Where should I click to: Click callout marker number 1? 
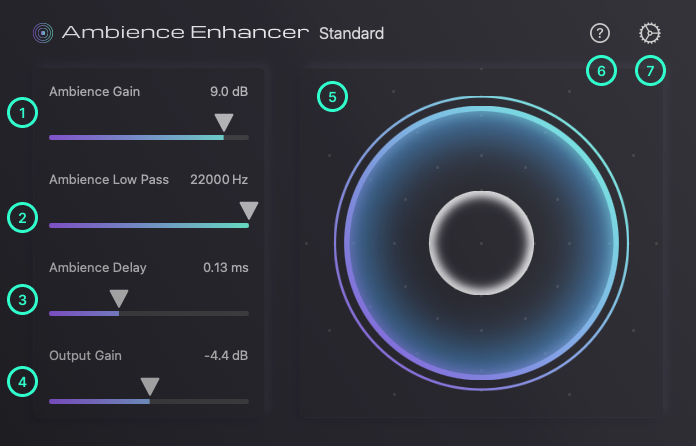click(x=22, y=113)
